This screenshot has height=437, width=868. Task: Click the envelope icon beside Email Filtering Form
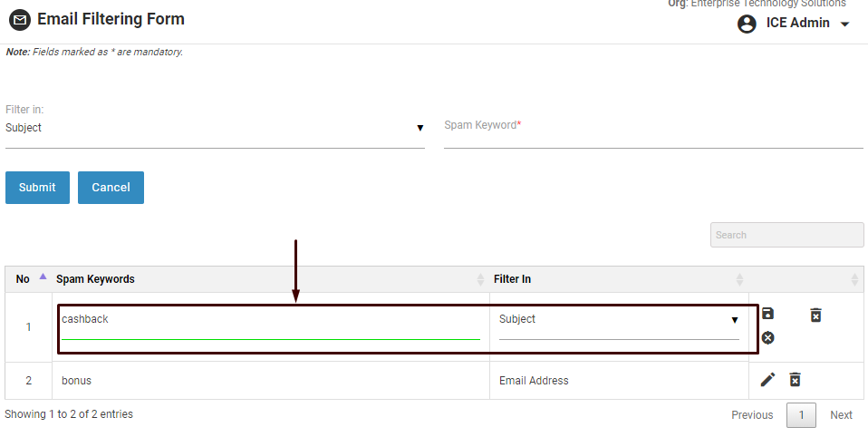[x=19, y=20]
